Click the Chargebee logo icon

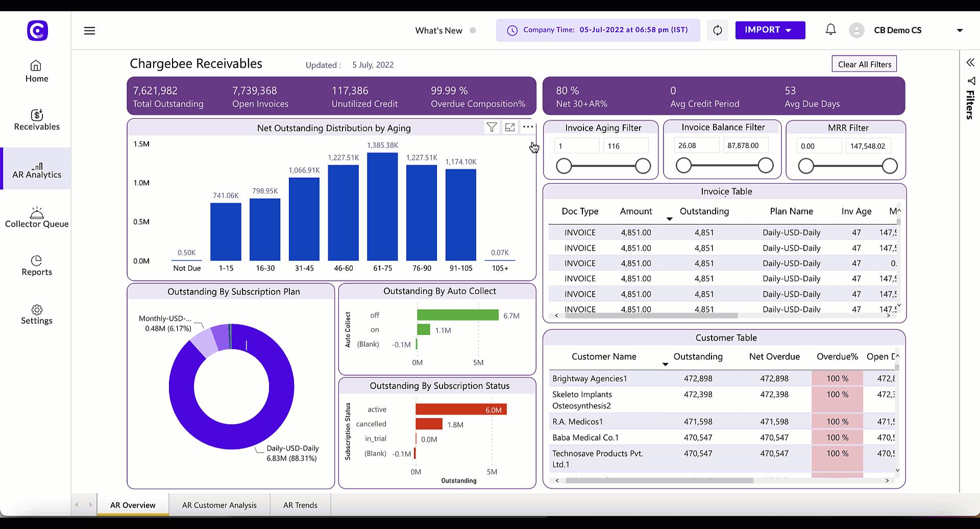click(37, 31)
